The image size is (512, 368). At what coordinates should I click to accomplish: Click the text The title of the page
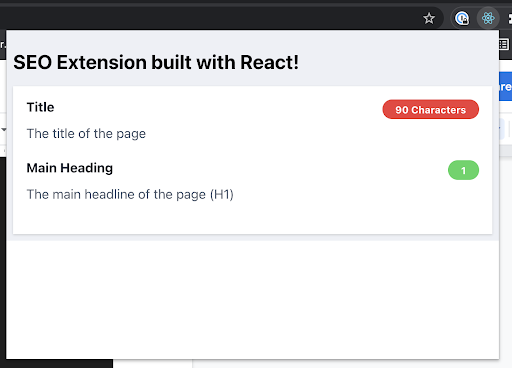(86, 134)
